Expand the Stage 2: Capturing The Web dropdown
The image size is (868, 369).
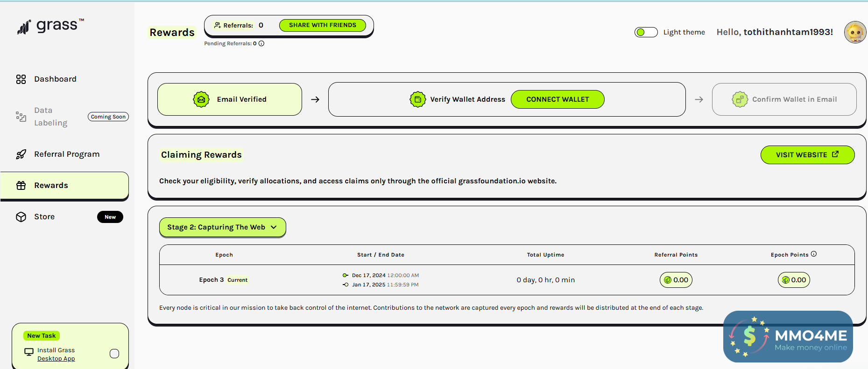pos(223,227)
